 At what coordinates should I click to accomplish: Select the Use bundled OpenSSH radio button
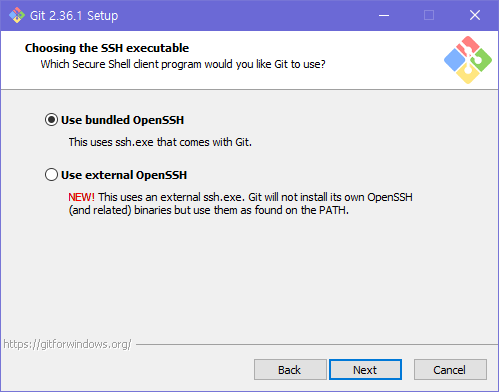coord(51,120)
